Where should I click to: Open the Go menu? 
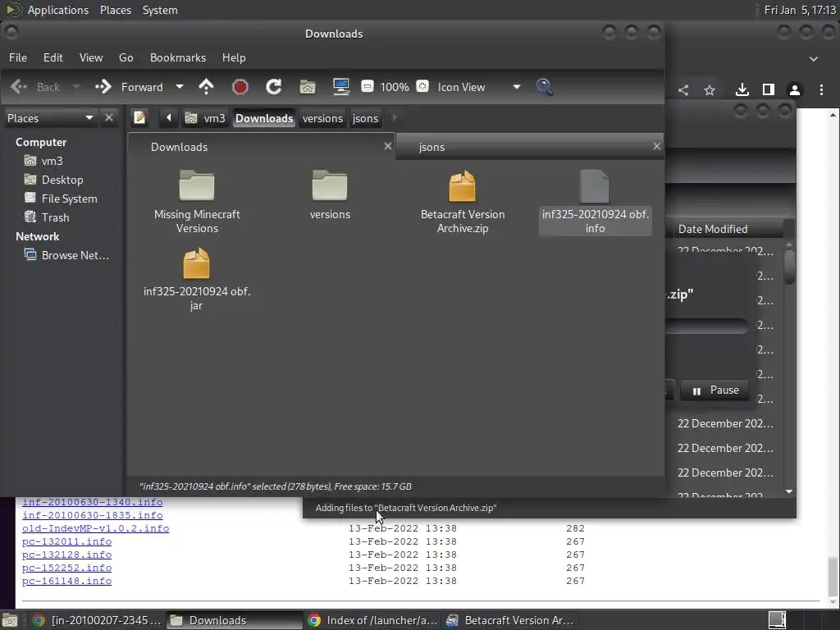[x=126, y=57]
